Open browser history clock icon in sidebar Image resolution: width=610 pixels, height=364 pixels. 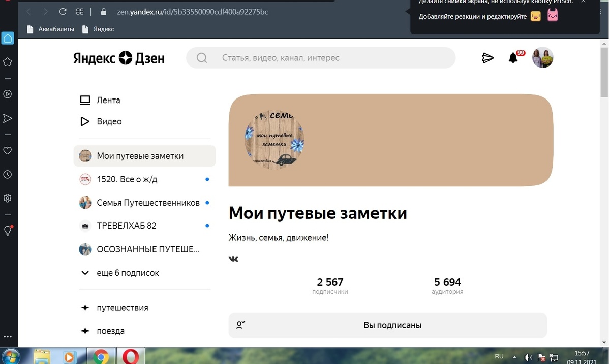pos(7,174)
